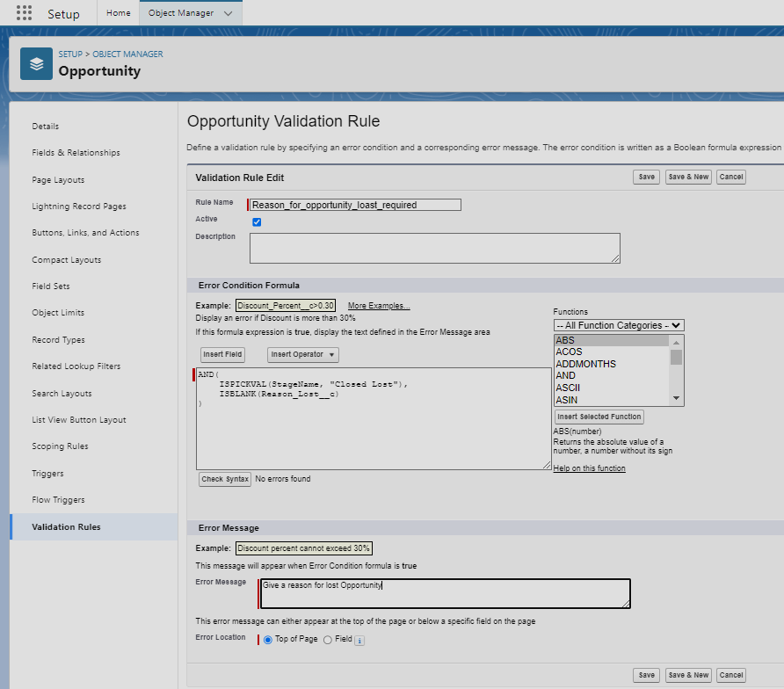Open Field Sets in sidebar

coord(51,286)
